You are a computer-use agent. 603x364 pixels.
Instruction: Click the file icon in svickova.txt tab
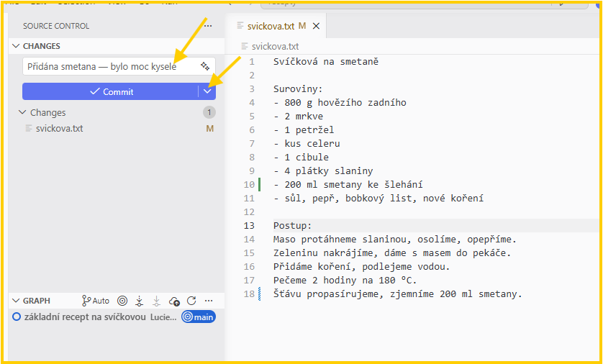pos(240,26)
